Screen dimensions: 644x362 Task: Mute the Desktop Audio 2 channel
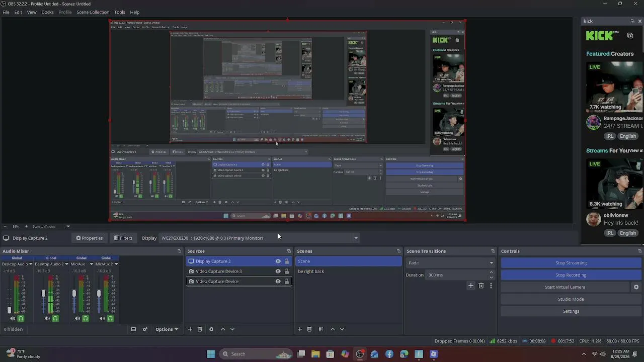click(x=47, y=318)
